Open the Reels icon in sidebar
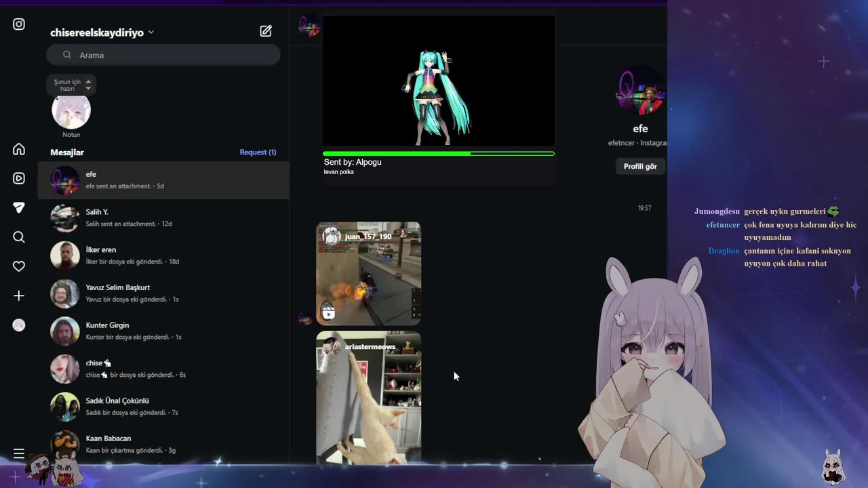Image resolution: width=868 pixels, height=488 pixels. pyautogui.click(x=19, y=178)
